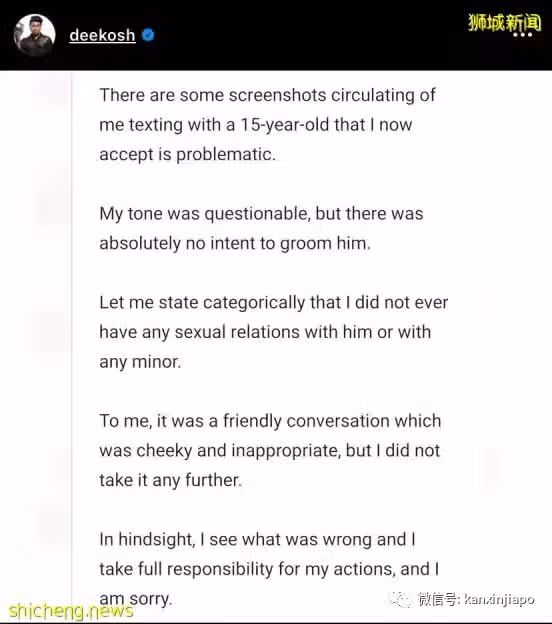Image resolution: width=552 pixels, height=624 pixels.
Task: Select the kanxinjiapo WeChat ID text
Action: click(499, 599)
